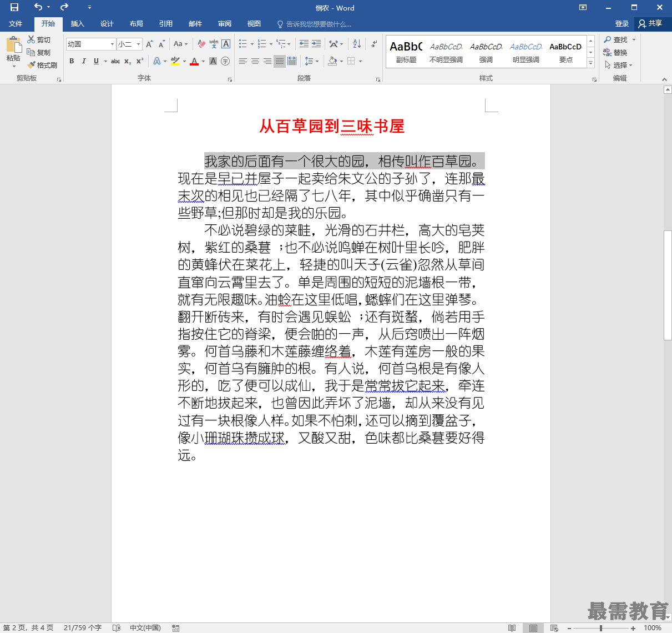Toggle underline formatting
Viewport: 672px width, 633px height.
click(x=96, y=61)
